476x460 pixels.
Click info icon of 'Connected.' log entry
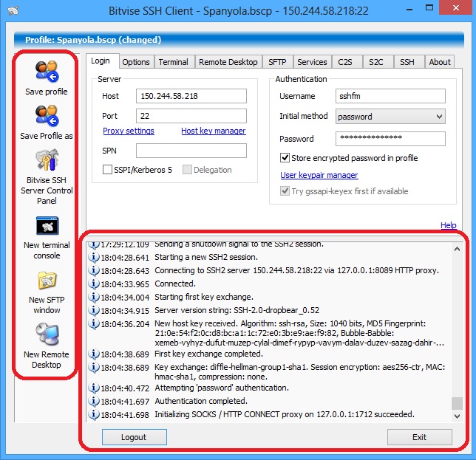point(93,284)
